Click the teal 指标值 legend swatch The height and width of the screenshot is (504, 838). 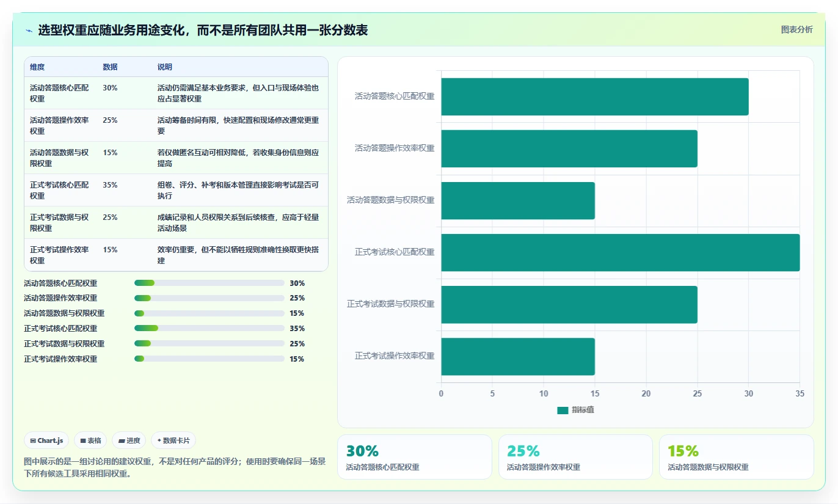563,410
